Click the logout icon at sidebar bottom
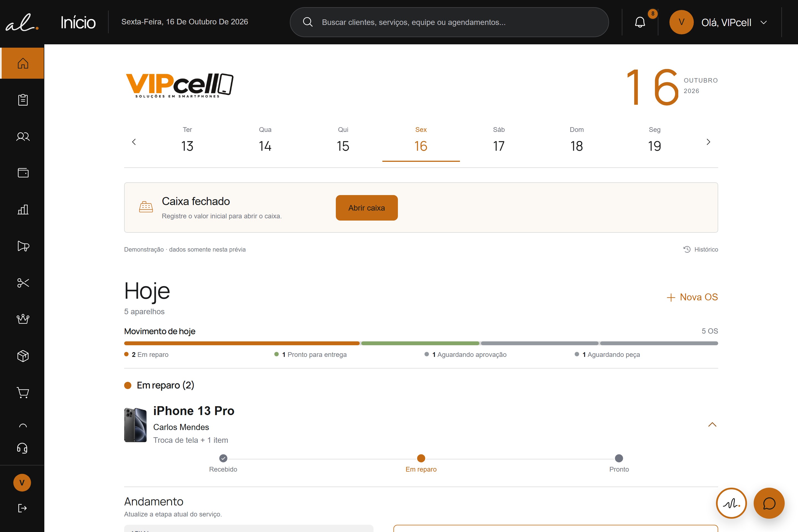Image resolution: width=798 pixels, height=532 pixels. (x=22, y=508)
